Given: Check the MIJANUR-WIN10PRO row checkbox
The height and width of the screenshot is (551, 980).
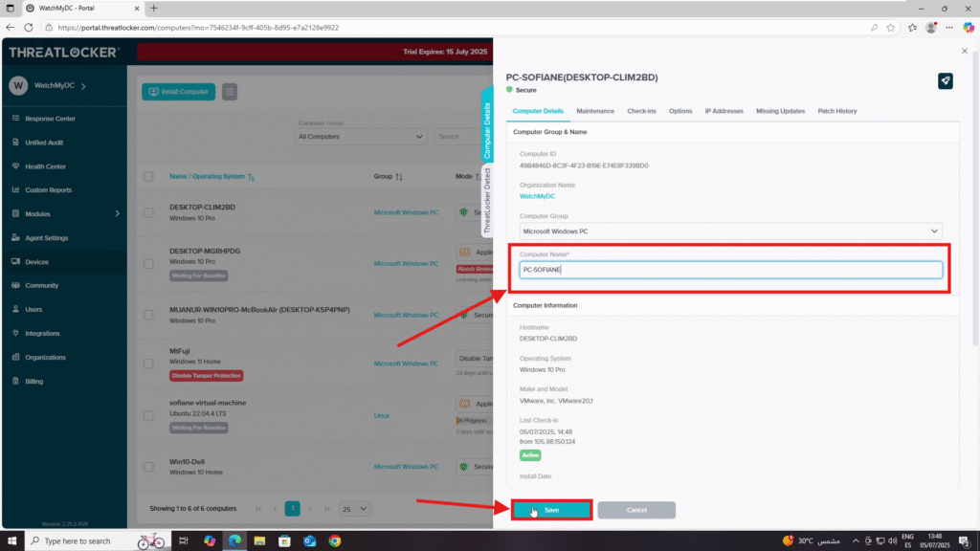Looking at the screenshot, I should (x=148, y=315).
